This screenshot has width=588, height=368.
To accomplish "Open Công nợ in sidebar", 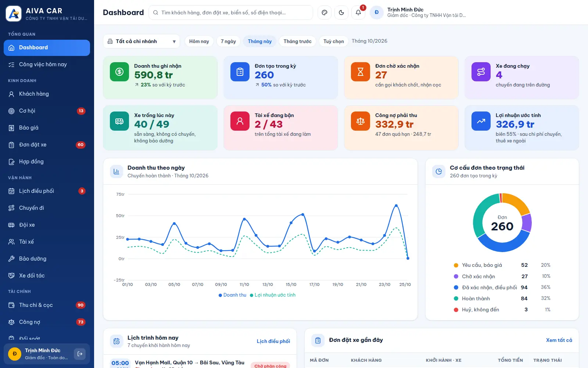I will (x=47, y=322).
